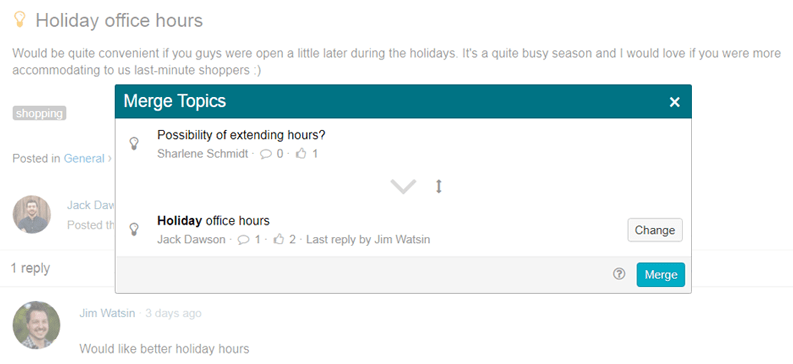This screenshot has width=793, height=364.
Task: Select the Possibility of extending hours topic title
Action: 241,135
